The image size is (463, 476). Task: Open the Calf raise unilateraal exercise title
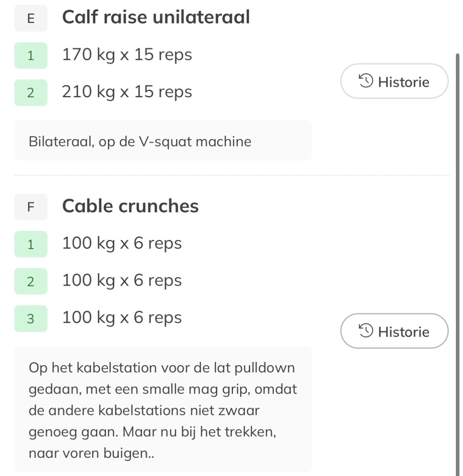coord(156,17)
